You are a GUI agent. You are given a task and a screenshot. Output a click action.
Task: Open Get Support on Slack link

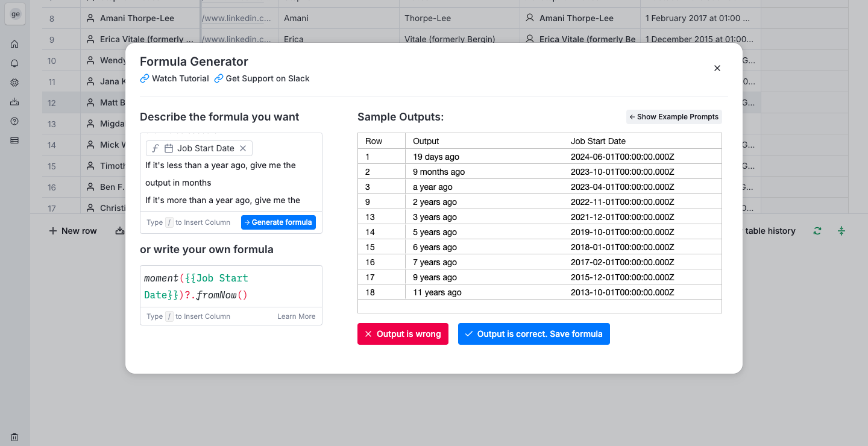[262, 78]
